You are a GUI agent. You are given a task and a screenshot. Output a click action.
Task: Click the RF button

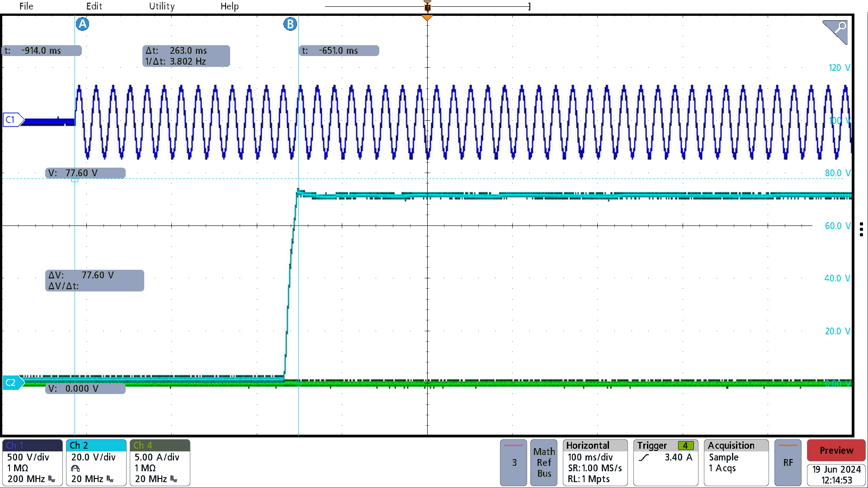(788, 462)
